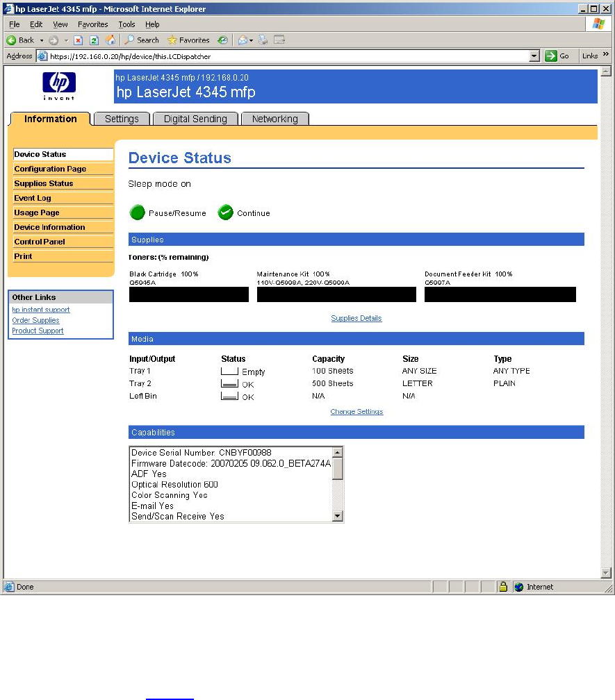Click the Mail toolbar icon
This screenshot has height=700, width=615.
[243, 40]
